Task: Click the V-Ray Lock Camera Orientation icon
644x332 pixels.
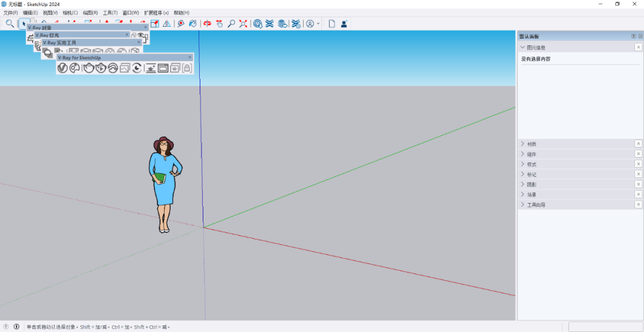Action: coord(187,68)
